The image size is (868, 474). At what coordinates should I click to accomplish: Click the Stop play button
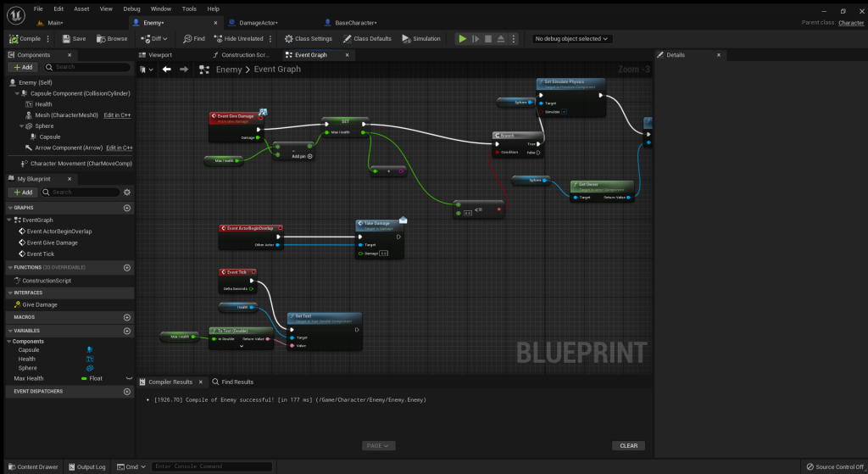pyautogui.click(x=488, y=39)
